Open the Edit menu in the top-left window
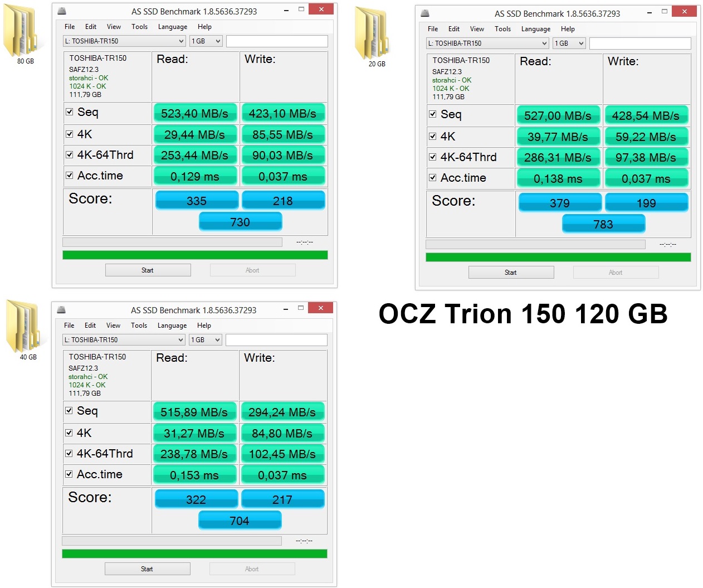 [x=91, y=26]
